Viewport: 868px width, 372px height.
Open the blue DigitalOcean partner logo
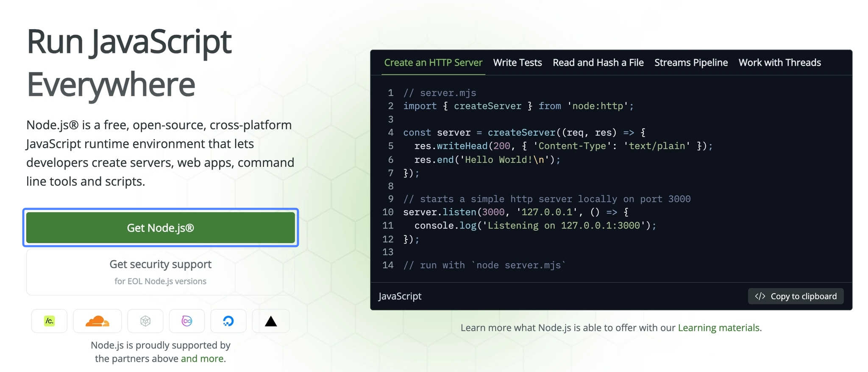[228, 321]
